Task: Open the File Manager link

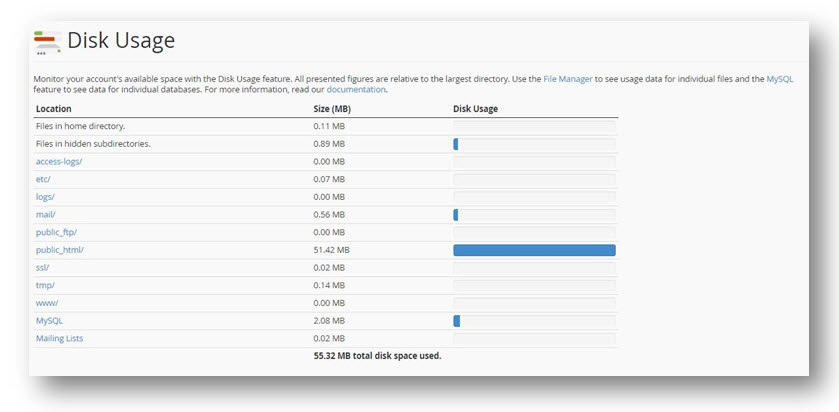Action: (x=568, y=79)
